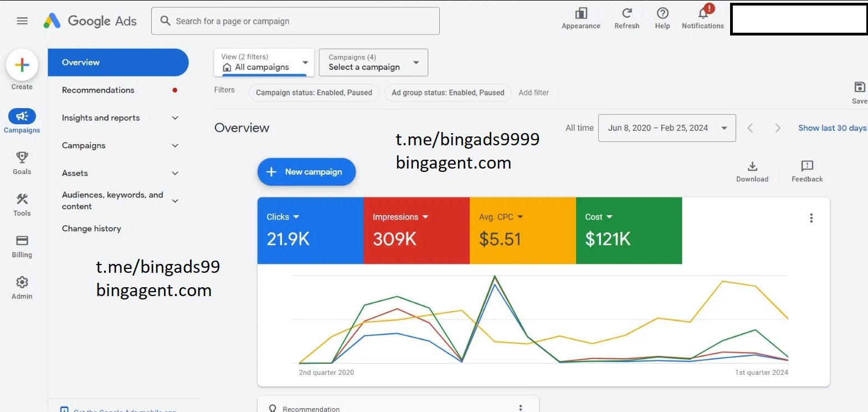
Task: Click the Download icon
Action: [x=752, y=167]
